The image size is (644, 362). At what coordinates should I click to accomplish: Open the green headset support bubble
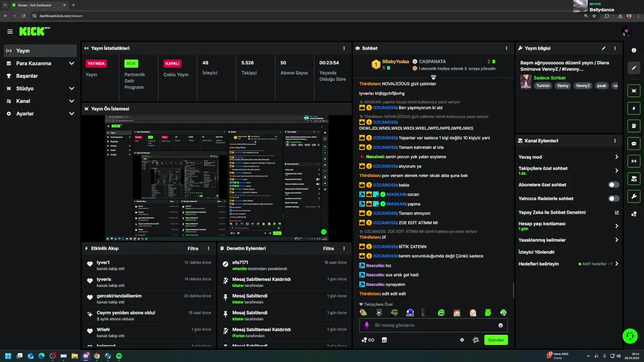click(x=630, y=335)
